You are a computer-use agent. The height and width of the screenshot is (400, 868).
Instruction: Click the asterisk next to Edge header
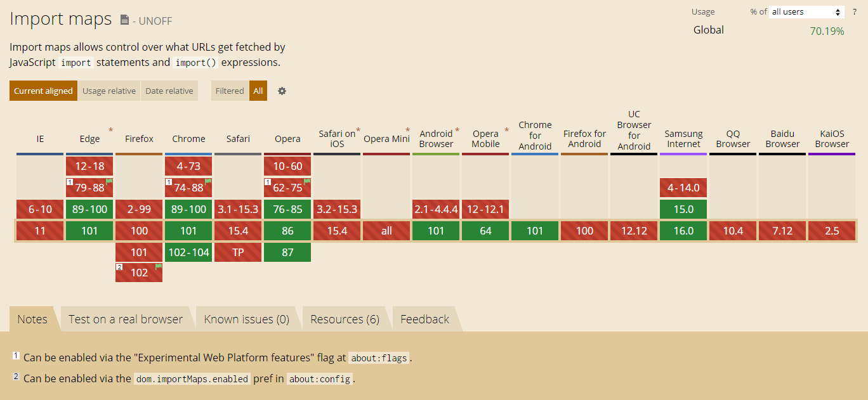coord(110,131)
